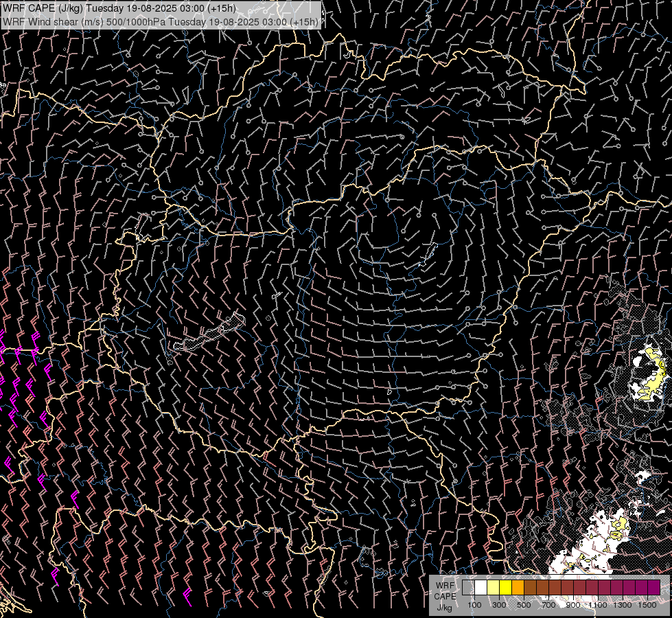Click the legend value 1300

[623, 605]
